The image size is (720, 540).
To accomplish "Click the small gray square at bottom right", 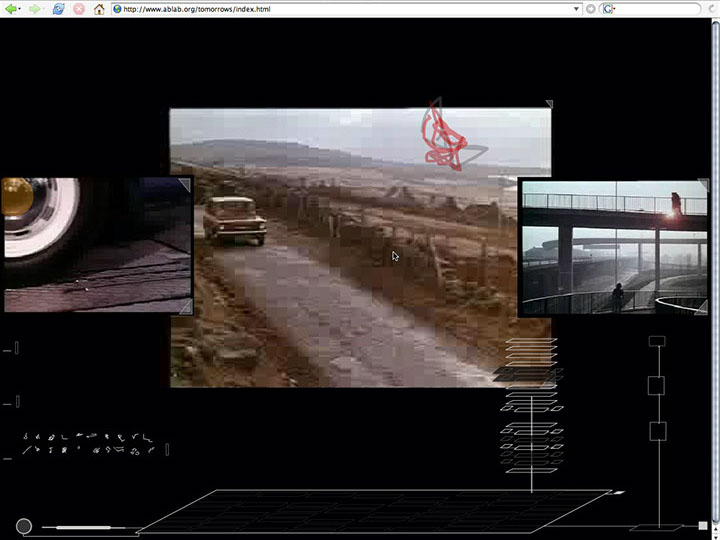I will tap(703, 525).
